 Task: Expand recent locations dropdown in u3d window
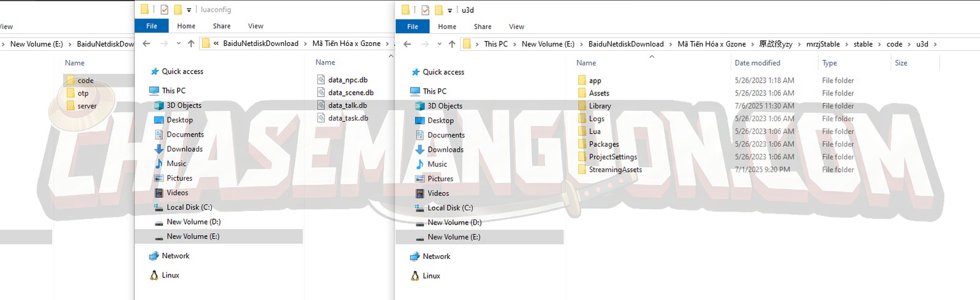point(439,44)
